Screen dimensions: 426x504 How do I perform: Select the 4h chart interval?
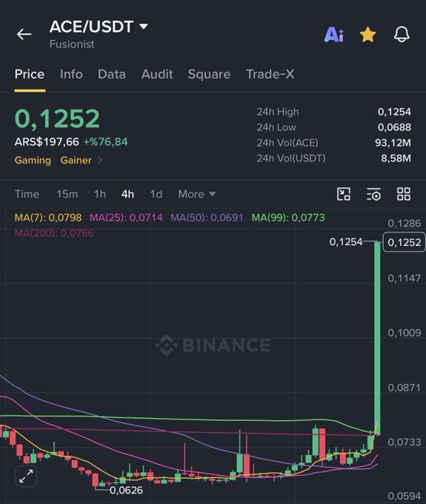point(127,194)
